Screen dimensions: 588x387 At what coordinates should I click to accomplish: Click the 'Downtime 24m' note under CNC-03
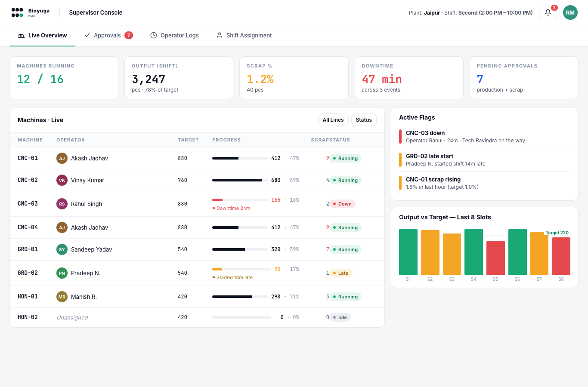coord(231,208)
